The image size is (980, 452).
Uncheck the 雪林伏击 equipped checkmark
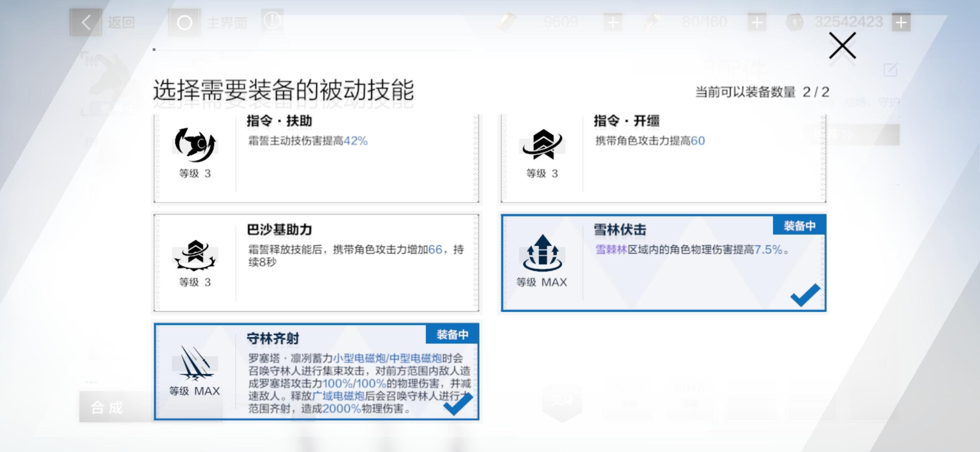tap(805, 295)
